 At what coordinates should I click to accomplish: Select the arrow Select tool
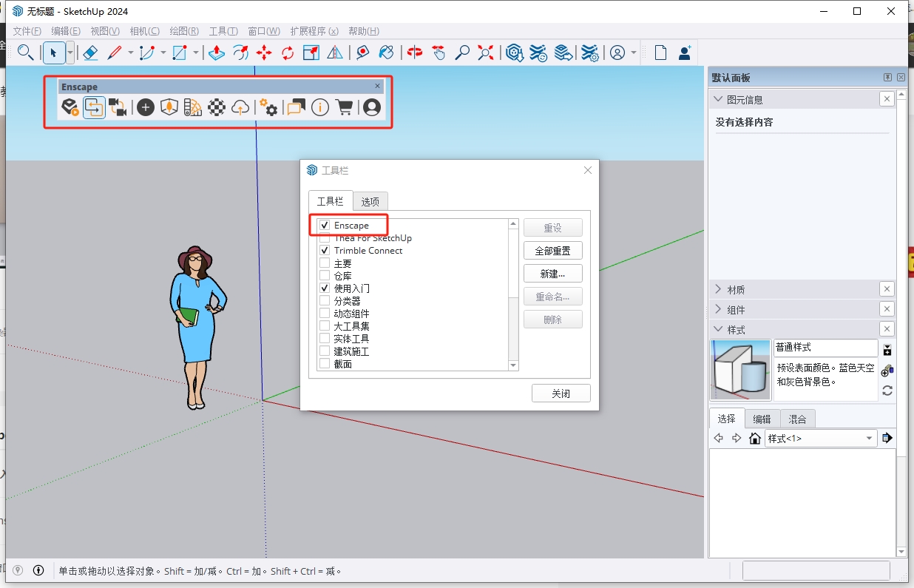click(53, 53)
